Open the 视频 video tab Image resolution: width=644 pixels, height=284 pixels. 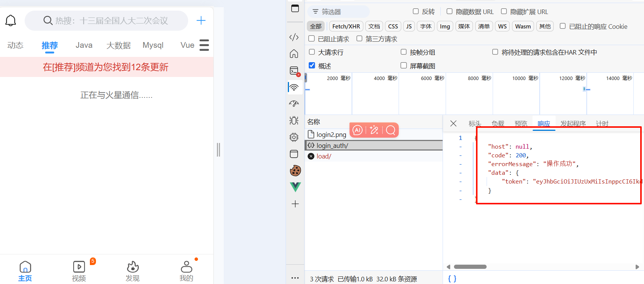79,271
